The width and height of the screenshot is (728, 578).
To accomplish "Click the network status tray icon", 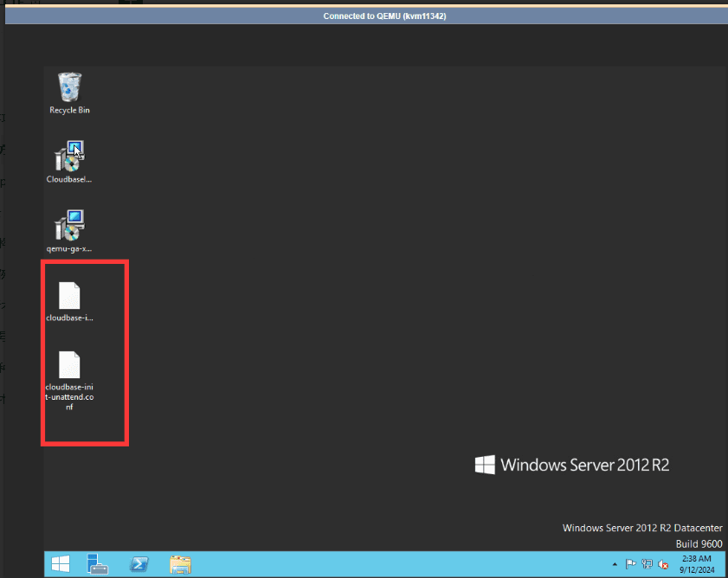I will click(647, 564).
